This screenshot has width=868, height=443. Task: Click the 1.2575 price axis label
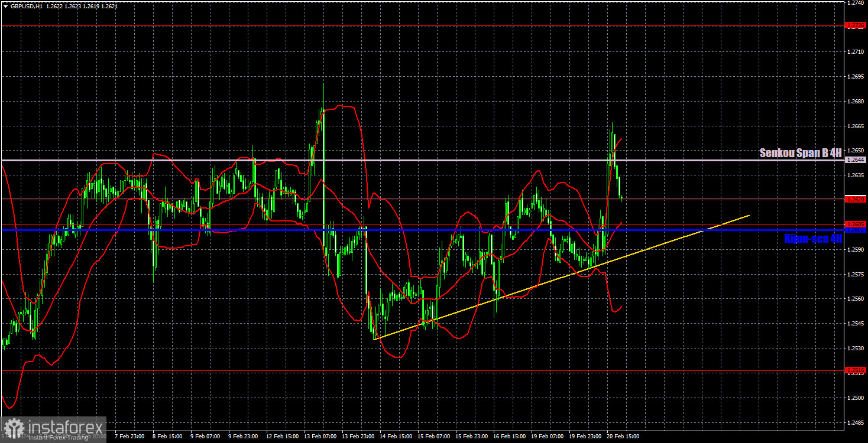[x=856, y=274]
